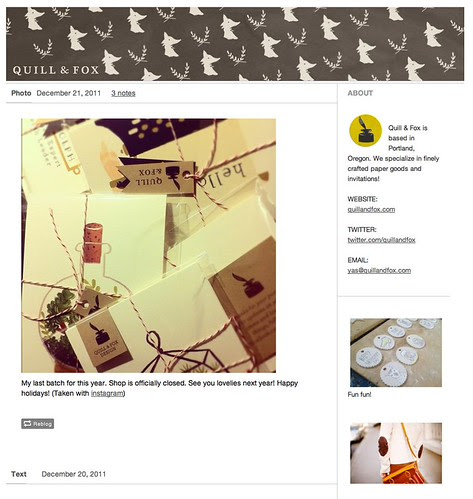Click the December 21, 2011 date
Image resolution: width=473 pixels, height=499 pixels.
coord(69,93)
